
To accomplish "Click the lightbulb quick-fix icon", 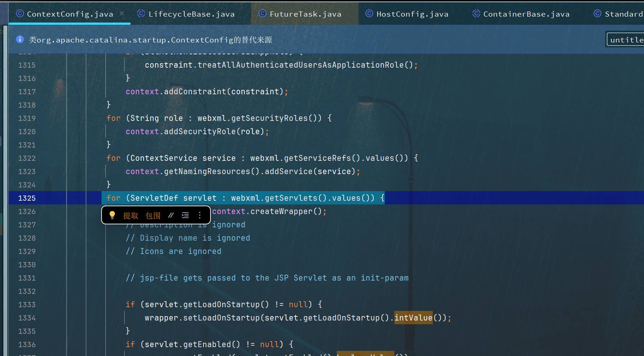I will tap(112, 215).
